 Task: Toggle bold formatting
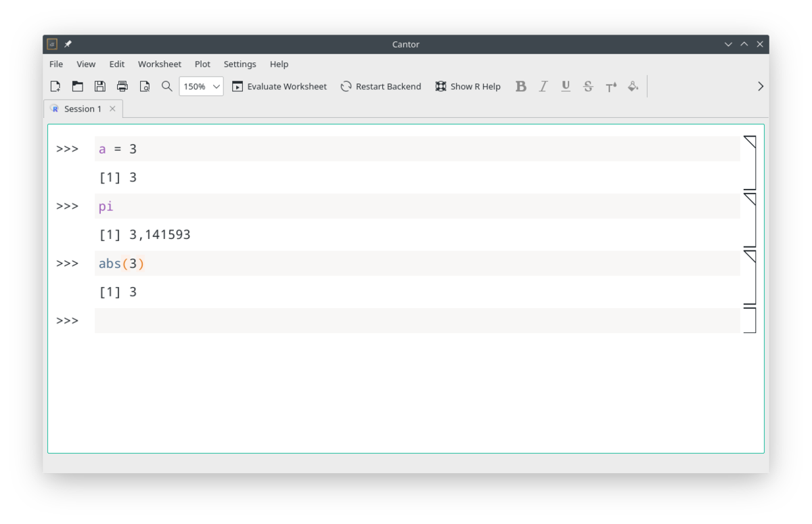(520, 86)
